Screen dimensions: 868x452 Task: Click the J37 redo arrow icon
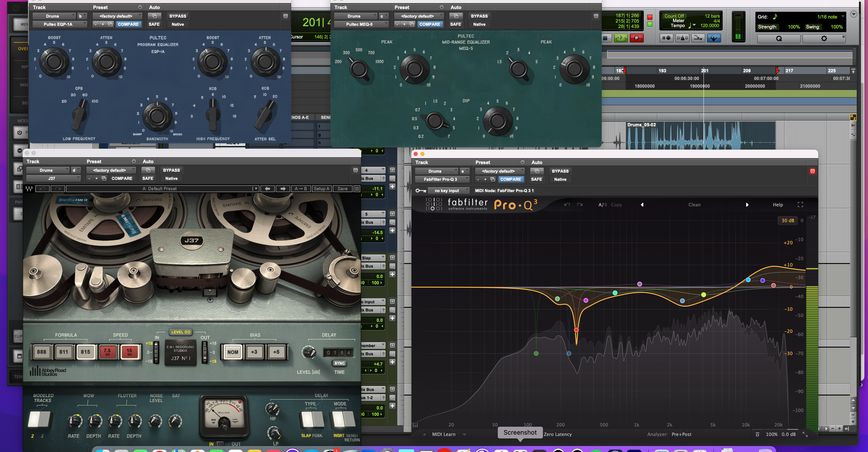click(x=58, y=189)
